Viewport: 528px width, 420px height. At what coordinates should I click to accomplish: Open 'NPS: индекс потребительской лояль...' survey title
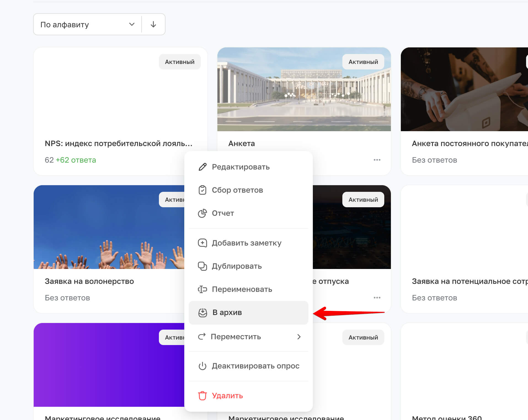click(119, 143)
